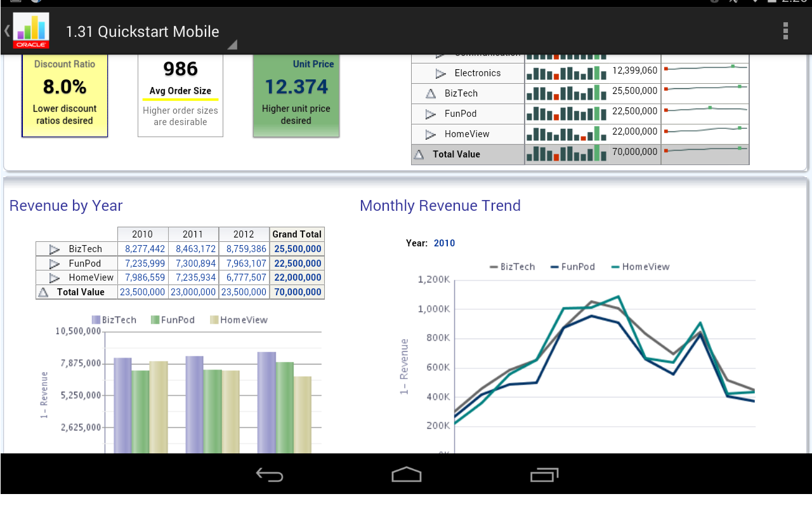Click BizTech's Grand Total link 25,500,000
Viewport: 812px width, 508px height.
pyautogui.click(x=297, y=249)
